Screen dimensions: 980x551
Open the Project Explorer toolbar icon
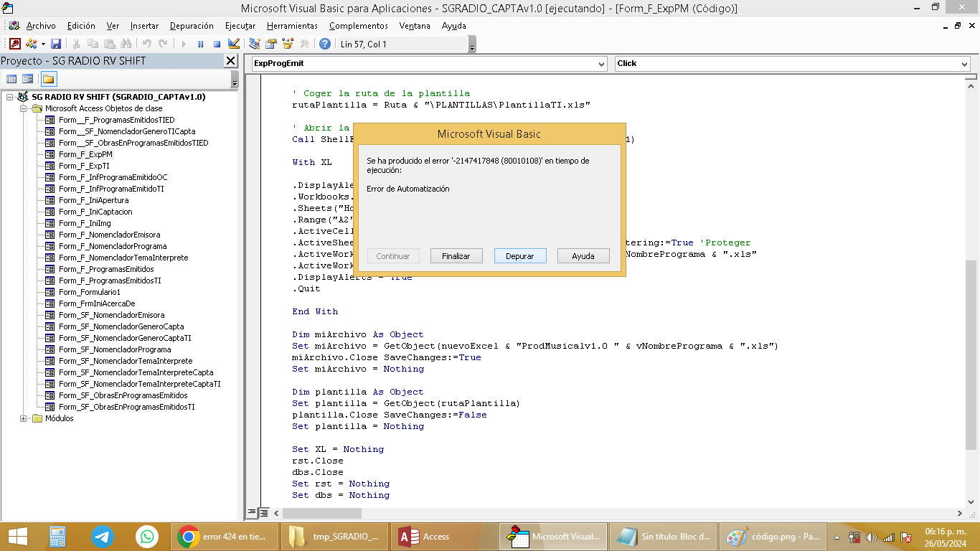(x=254, y=44)
